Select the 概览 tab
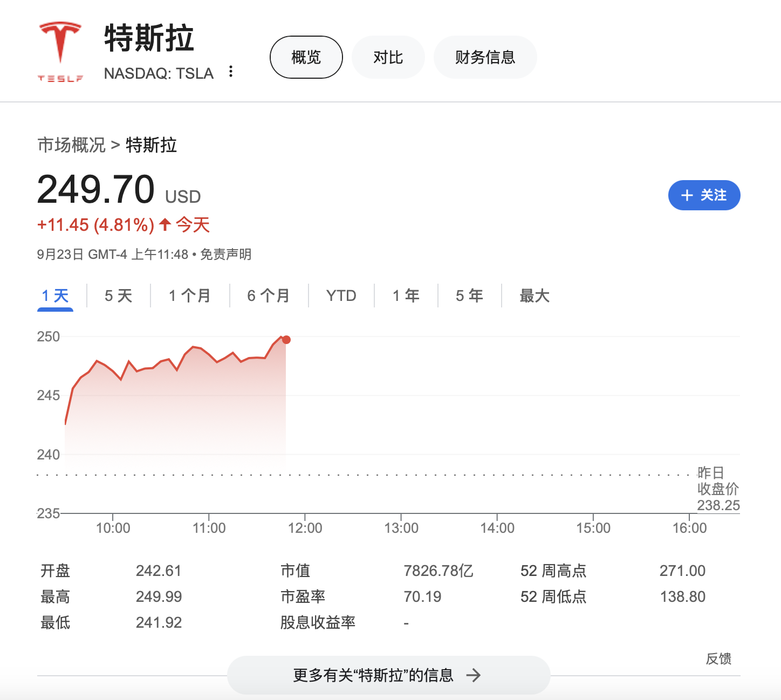 coord(306,57)
